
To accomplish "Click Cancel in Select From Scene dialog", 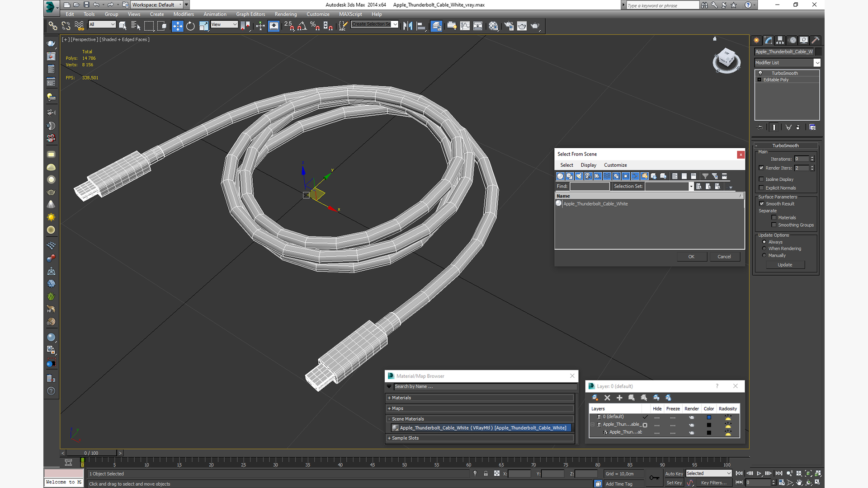I will click(x=724, y=257).
